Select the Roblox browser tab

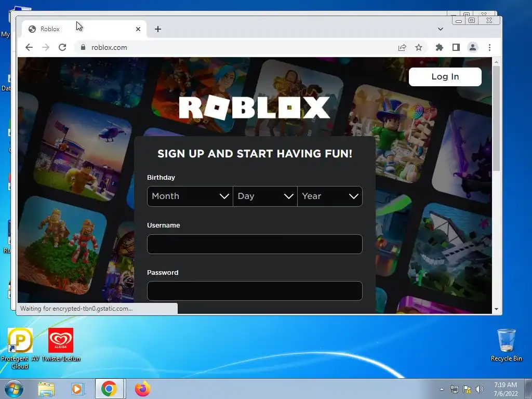84,29
